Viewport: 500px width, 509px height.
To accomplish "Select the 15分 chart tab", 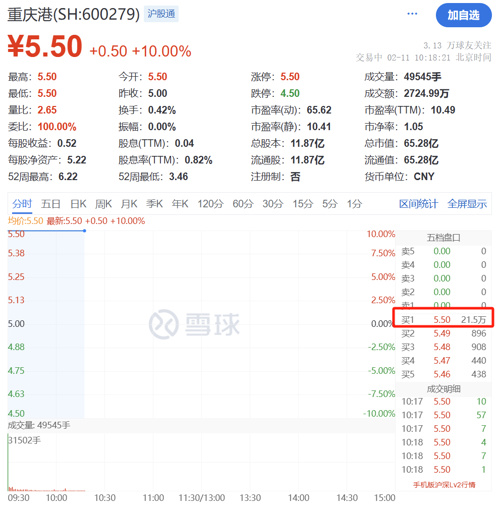I will point(303,203).
